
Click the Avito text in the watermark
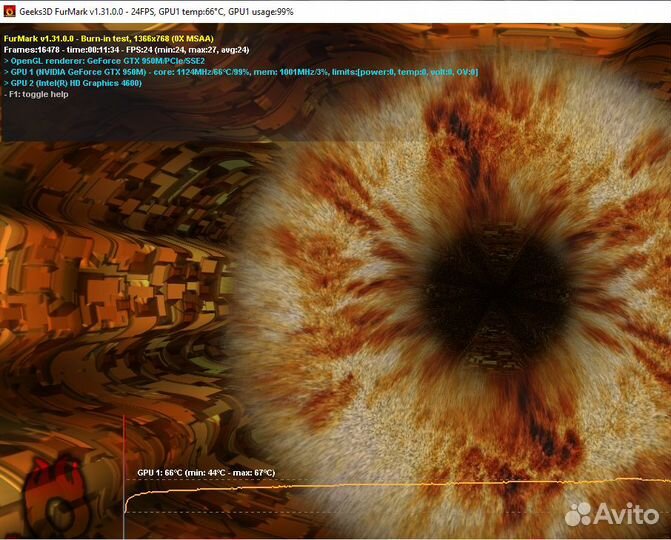630,514
